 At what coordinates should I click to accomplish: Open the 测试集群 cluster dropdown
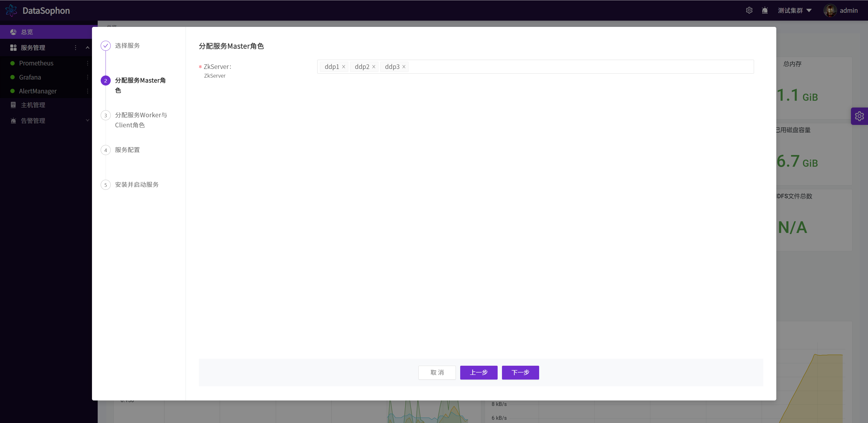794,10
